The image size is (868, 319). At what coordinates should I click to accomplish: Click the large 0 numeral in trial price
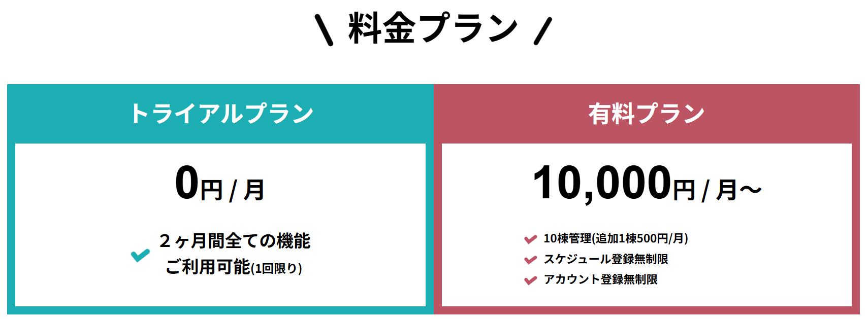[186, 183]
